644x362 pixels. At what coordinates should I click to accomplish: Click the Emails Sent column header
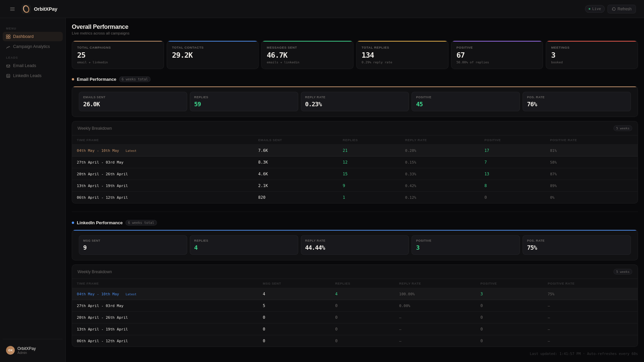point(270,140)
